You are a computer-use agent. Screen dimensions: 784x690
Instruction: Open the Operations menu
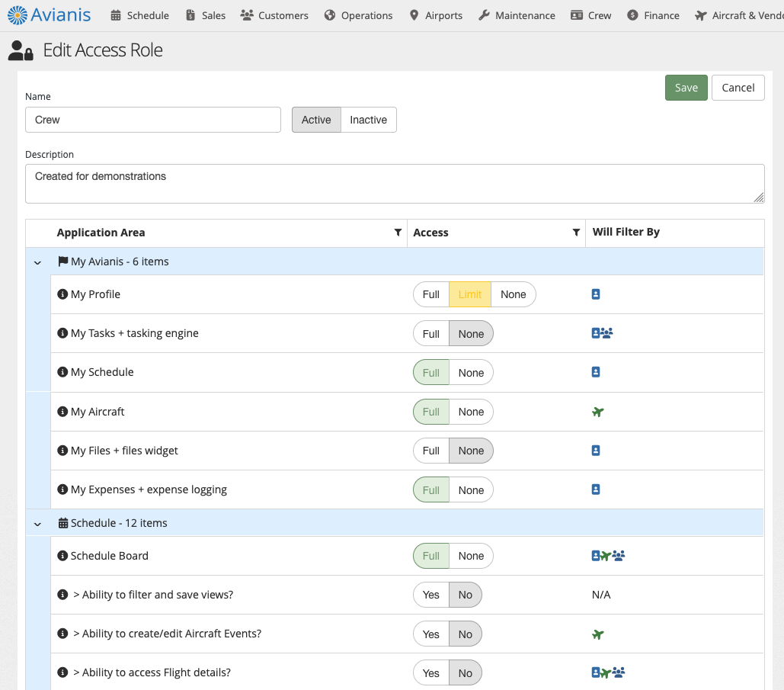[358, 15]
